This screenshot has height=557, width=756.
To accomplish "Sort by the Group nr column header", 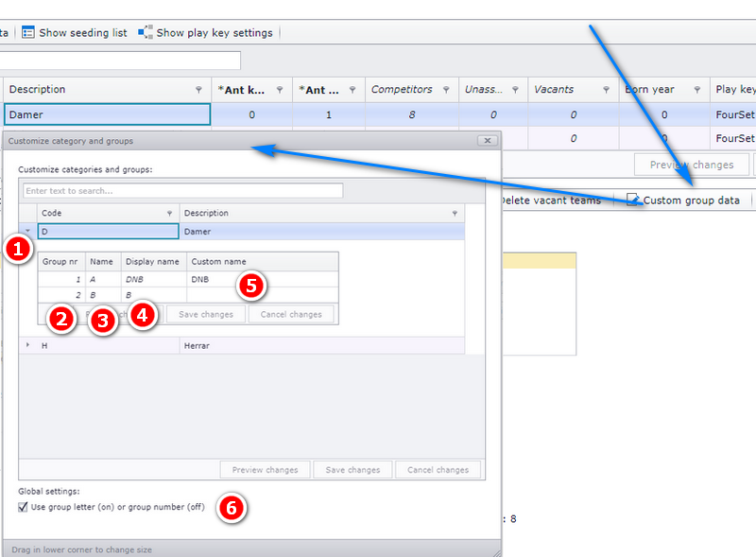I will pyautogui.click(x=61, y=262).
